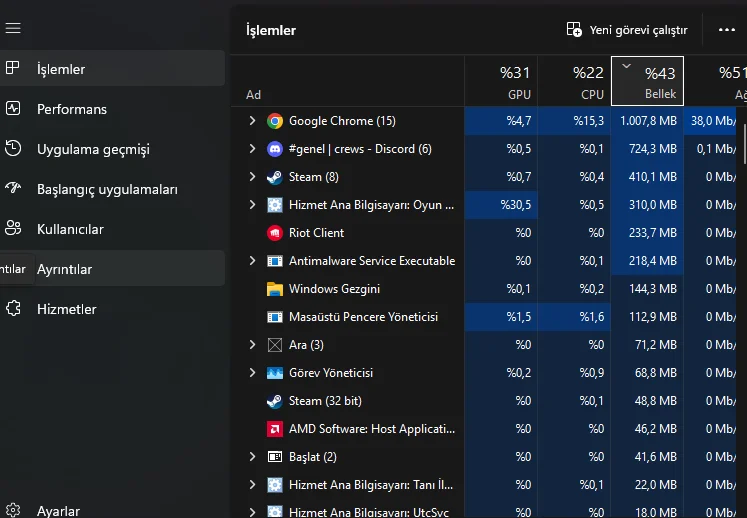The width and height of the screenshot is (747, 518).
Task: Click the Google Chrome process icon
Action: click(275, 121)
